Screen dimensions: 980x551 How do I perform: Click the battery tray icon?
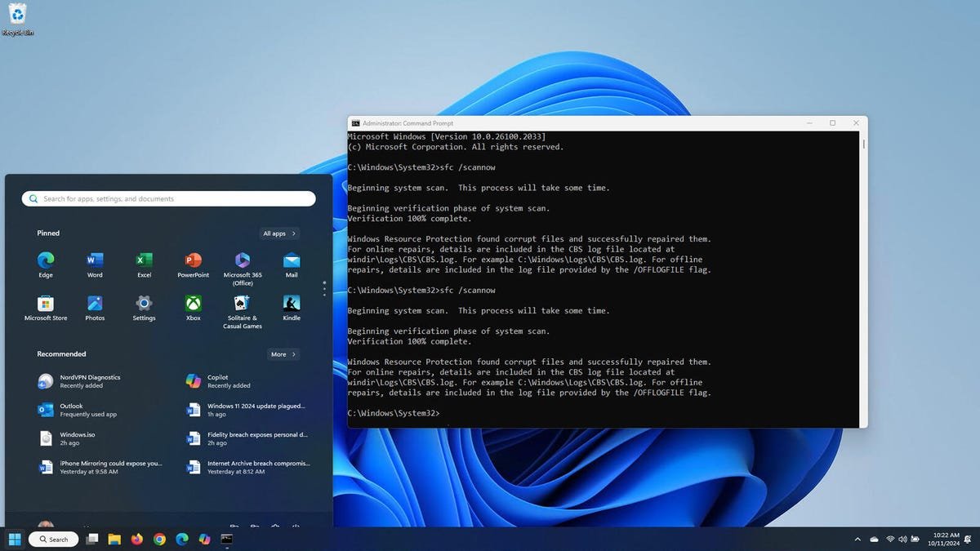(x=914, y=540)
